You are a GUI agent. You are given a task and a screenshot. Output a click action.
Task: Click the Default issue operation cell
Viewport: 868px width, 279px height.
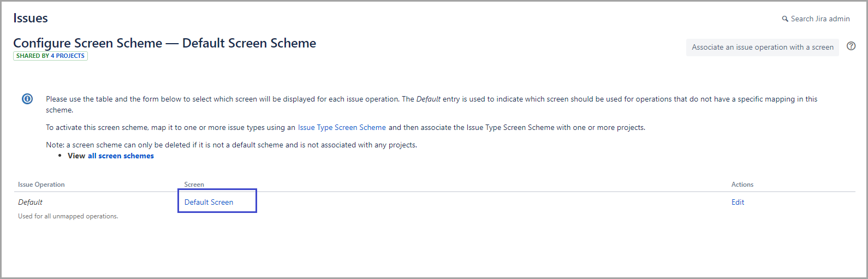pos(30,202)
